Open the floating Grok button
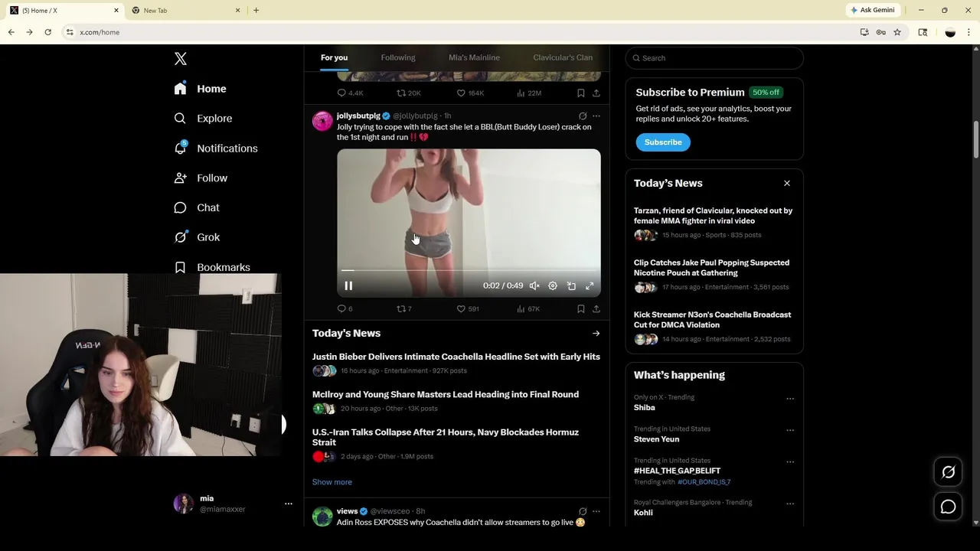This screenshot has height=551, width=980. coord(948,472)
